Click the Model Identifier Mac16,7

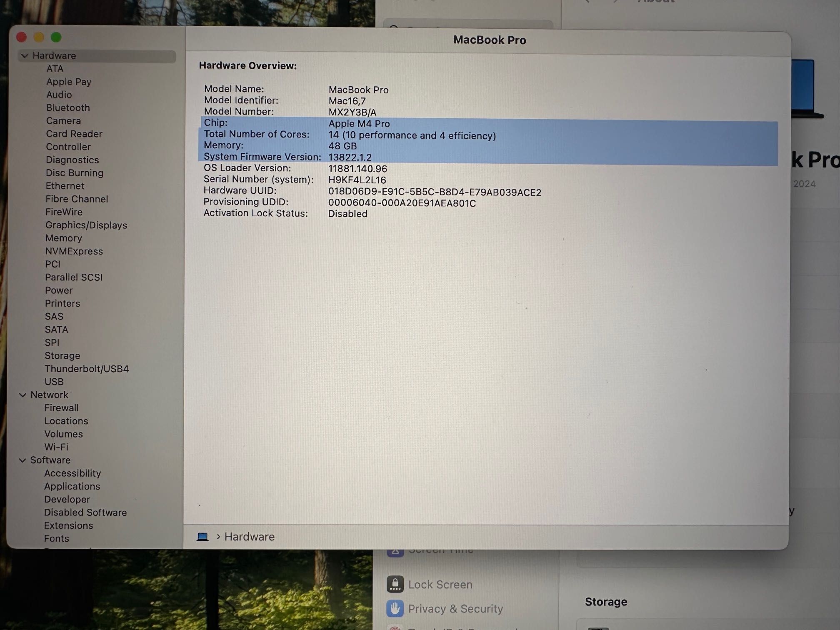pos(347,101)
